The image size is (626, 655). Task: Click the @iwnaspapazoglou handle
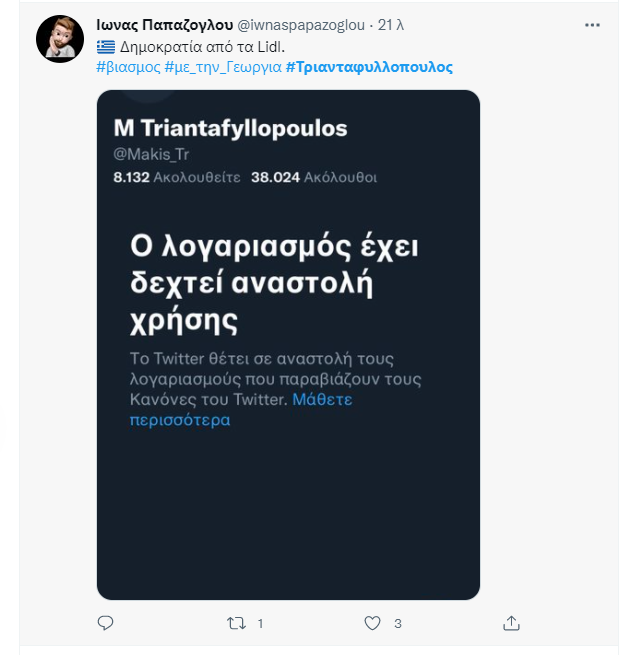click(303, 24)
